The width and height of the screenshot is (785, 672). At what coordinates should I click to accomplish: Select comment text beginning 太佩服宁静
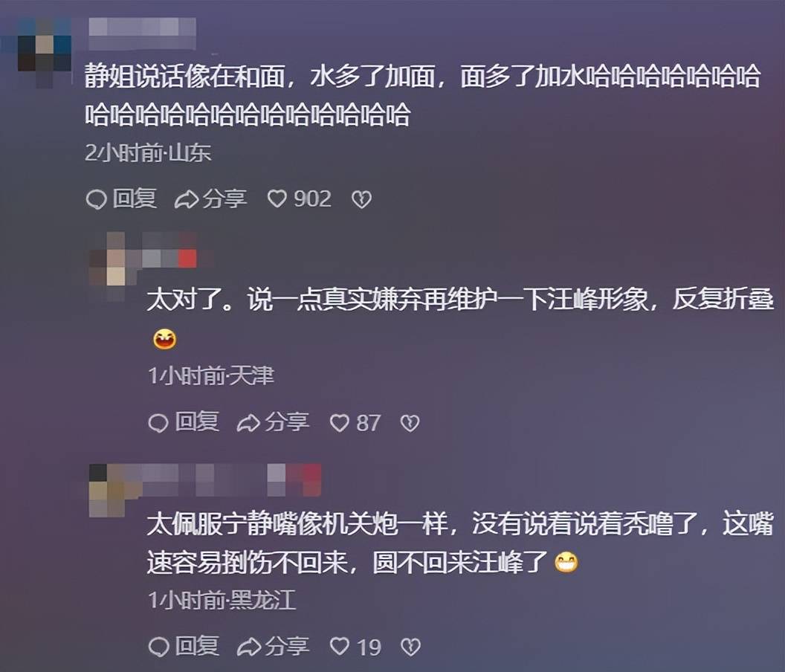point(460,543)
